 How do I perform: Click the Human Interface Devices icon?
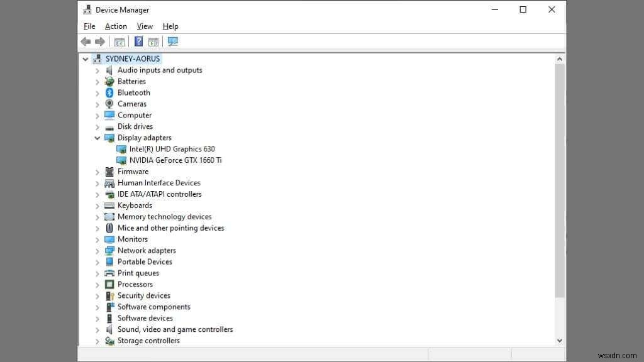click(x=109, y=183)
